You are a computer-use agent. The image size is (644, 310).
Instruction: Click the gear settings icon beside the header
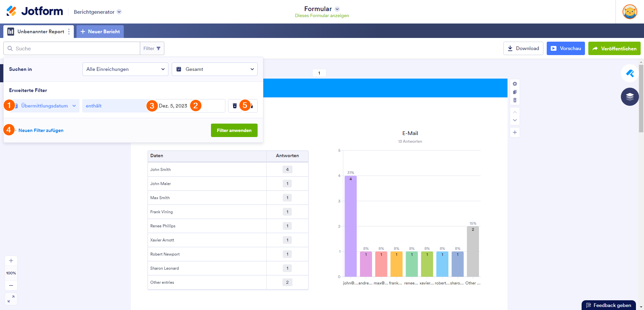515,84
